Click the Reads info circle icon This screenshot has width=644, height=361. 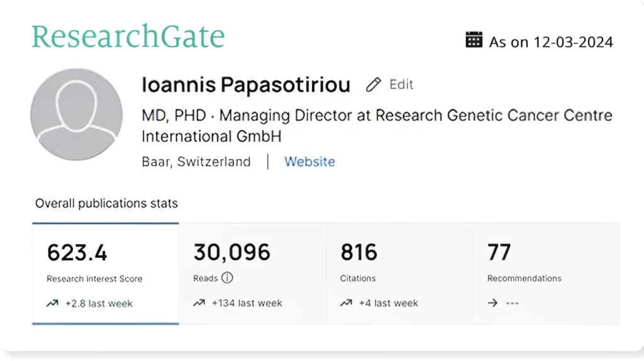227,278
